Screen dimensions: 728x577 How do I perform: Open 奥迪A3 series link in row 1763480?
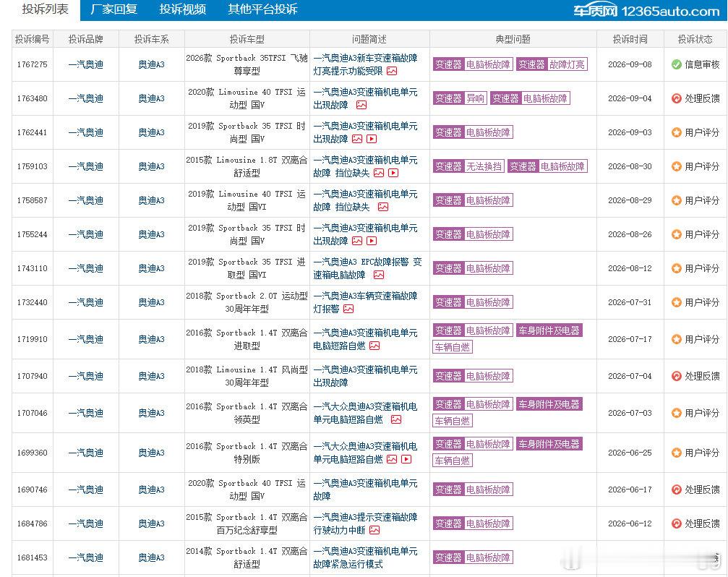[151, 98]
